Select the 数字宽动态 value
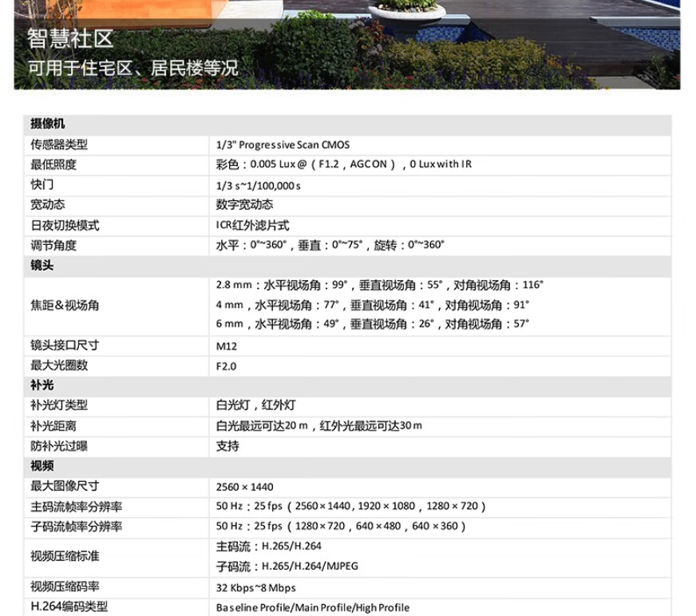This screenshot has height=616, width=696. (x=244, y=204)
